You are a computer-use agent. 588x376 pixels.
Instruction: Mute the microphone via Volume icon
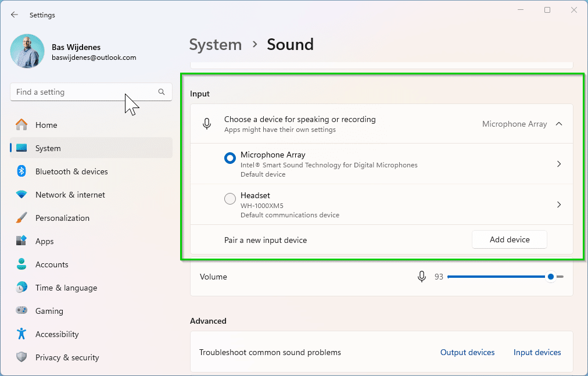(422, 277)
